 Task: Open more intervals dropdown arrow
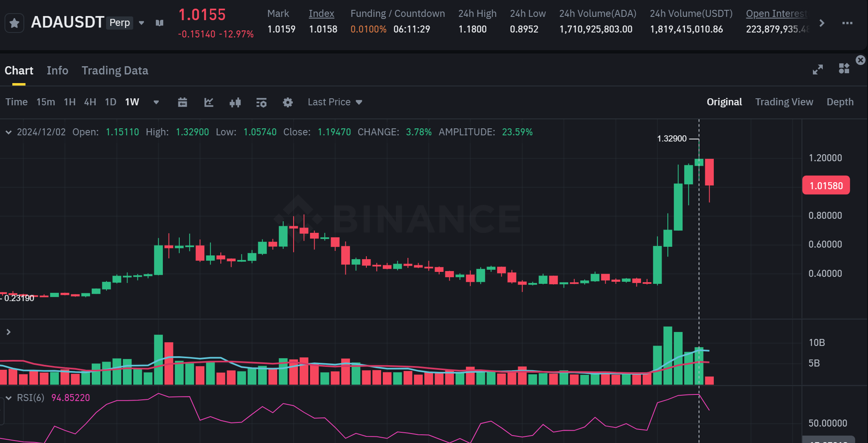156,102
